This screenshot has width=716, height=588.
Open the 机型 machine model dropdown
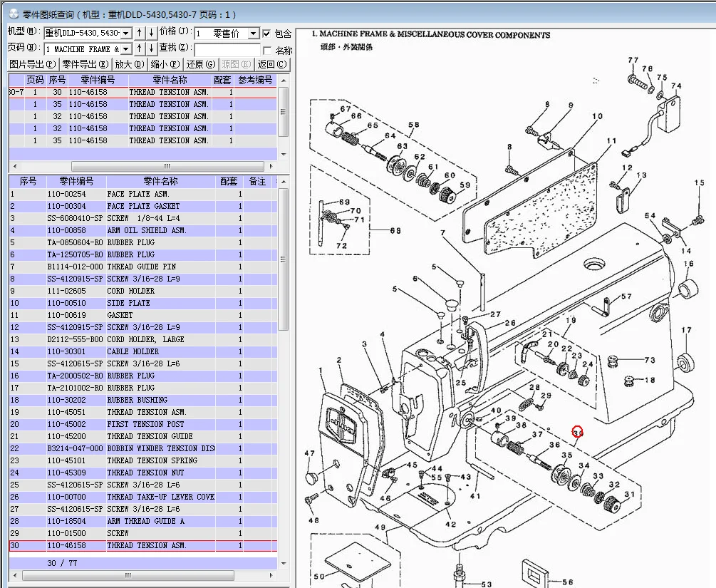click(126, 33)
